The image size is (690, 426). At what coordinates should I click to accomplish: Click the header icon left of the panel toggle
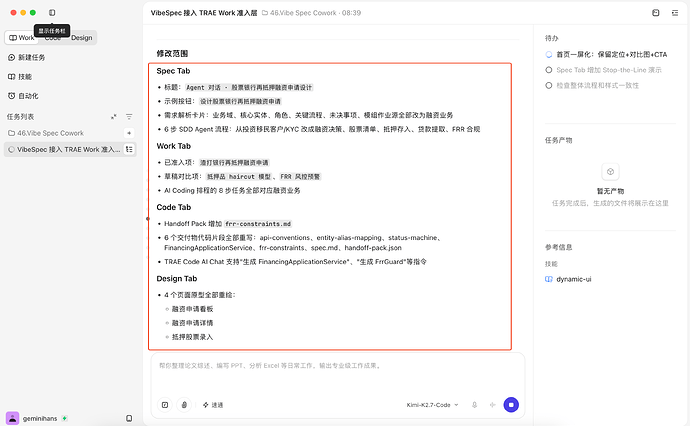[656, 13]
